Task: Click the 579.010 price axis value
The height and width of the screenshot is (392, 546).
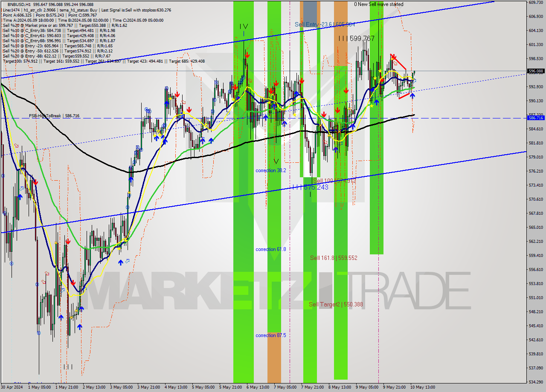Action: coord(535,157)
